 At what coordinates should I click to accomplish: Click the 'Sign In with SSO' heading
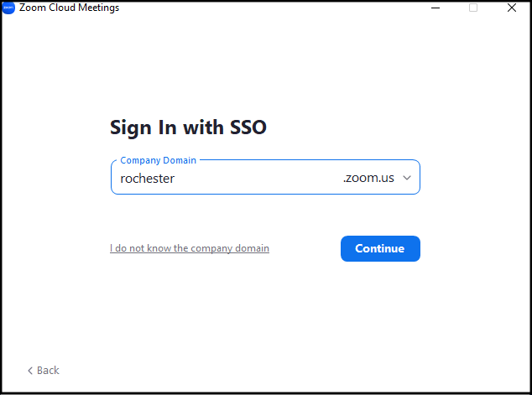coord(188,127)
